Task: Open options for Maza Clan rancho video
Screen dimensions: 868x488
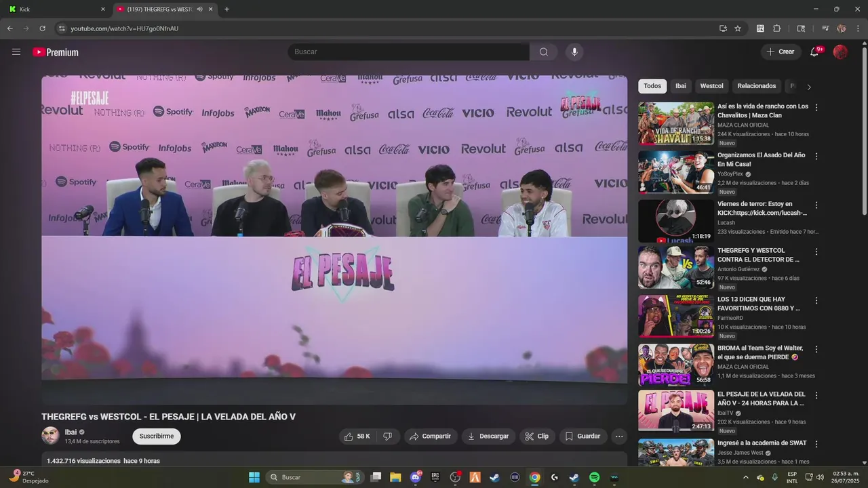Action: point(816,107)
